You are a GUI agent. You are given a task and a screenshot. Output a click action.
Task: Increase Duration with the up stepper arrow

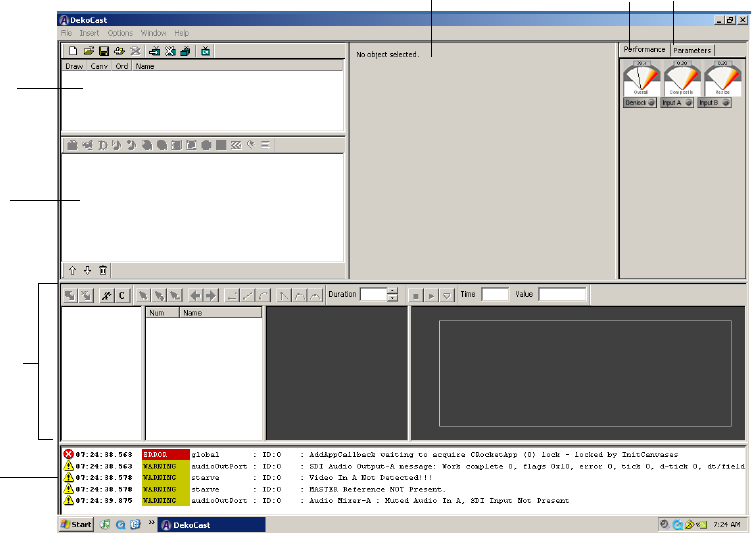[x=392, y=291]
